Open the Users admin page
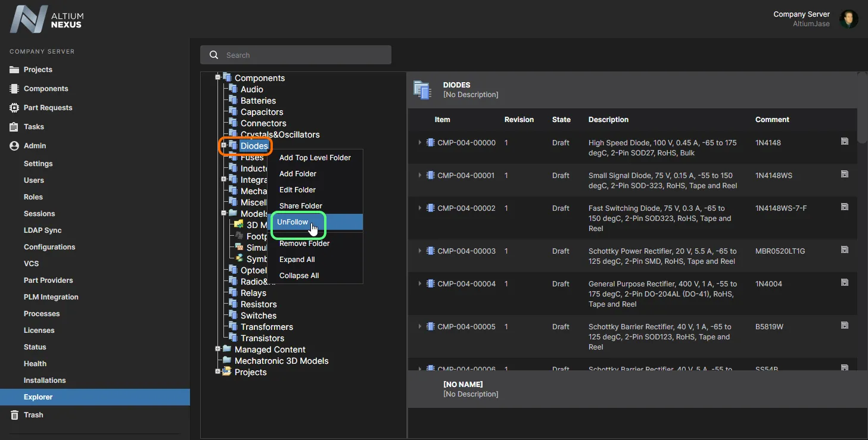The height and width of the screenshot is (440, 868). [34, 180]
